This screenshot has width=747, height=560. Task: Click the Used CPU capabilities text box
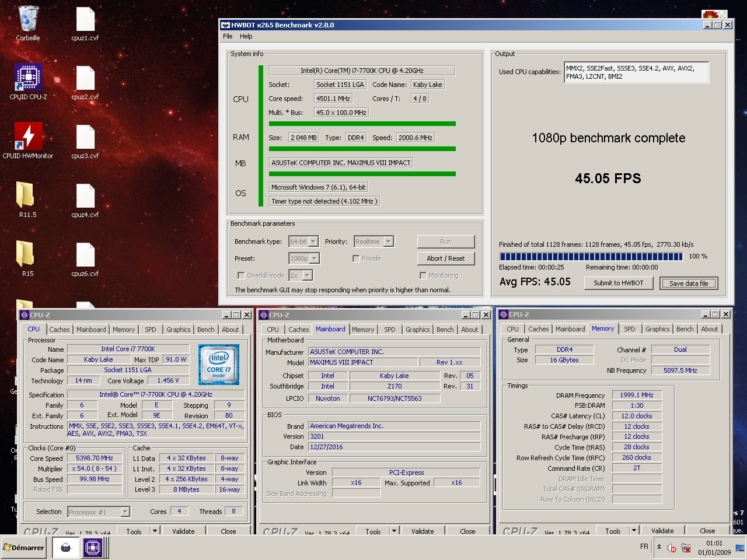coord(637,72)
